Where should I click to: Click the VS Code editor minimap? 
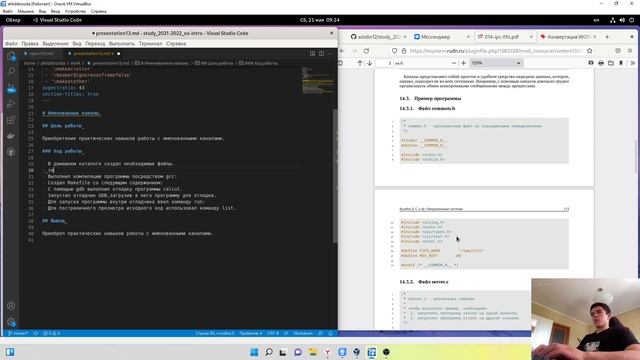click(x=318, y=81)
